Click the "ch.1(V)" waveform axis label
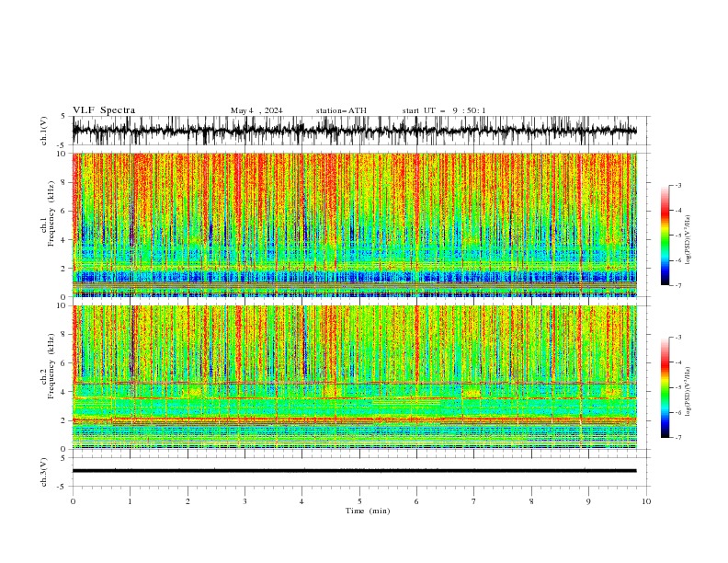728x563 pixels. 44,131
